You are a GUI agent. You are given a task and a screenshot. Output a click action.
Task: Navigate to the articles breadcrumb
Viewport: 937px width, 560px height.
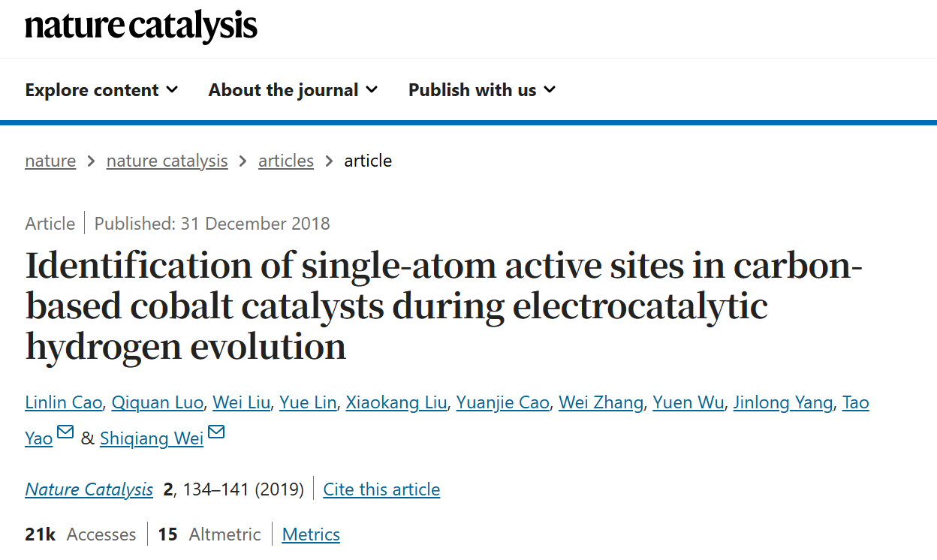[x=286, y=161]
